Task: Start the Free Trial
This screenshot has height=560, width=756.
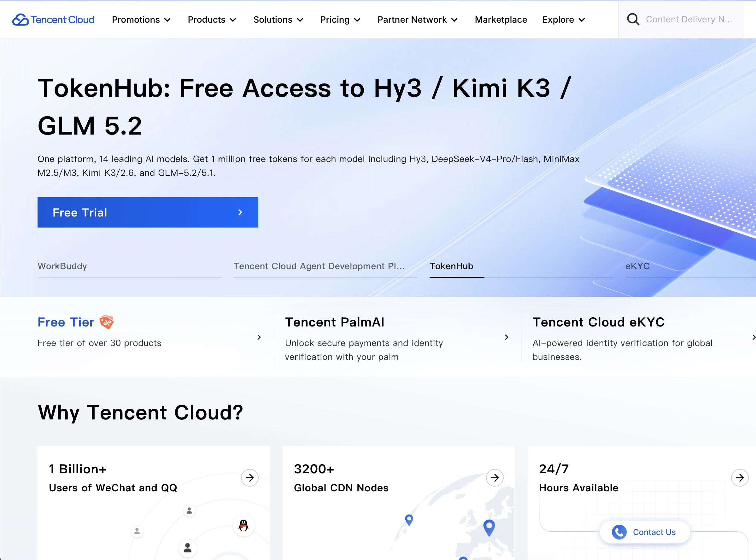Action: click(x=148, y=212)
